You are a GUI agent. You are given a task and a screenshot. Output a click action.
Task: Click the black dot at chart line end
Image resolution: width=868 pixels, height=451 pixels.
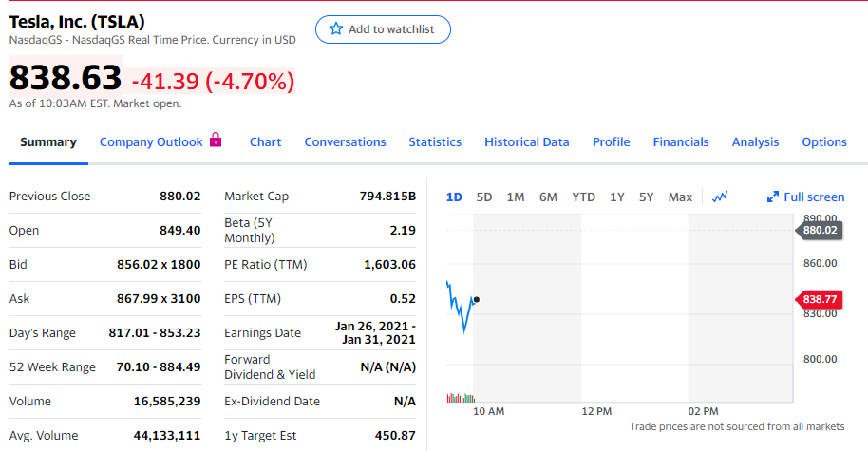click(x=477, y=299)
